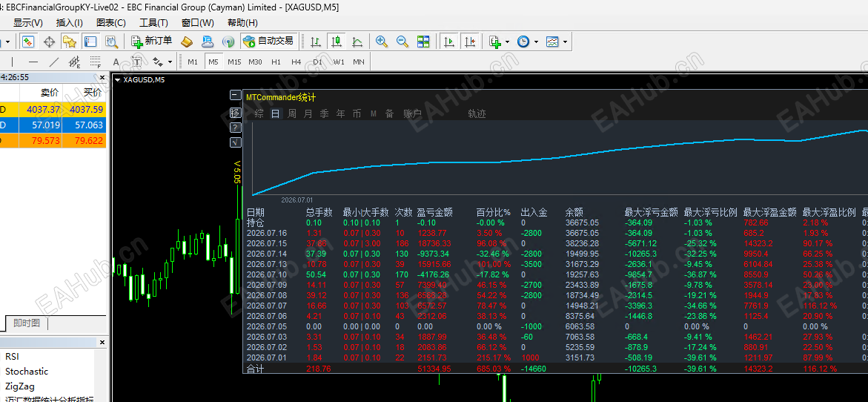Select the vertical line drawing tool
Screen dimensions: 868x402
coord(12,62)
